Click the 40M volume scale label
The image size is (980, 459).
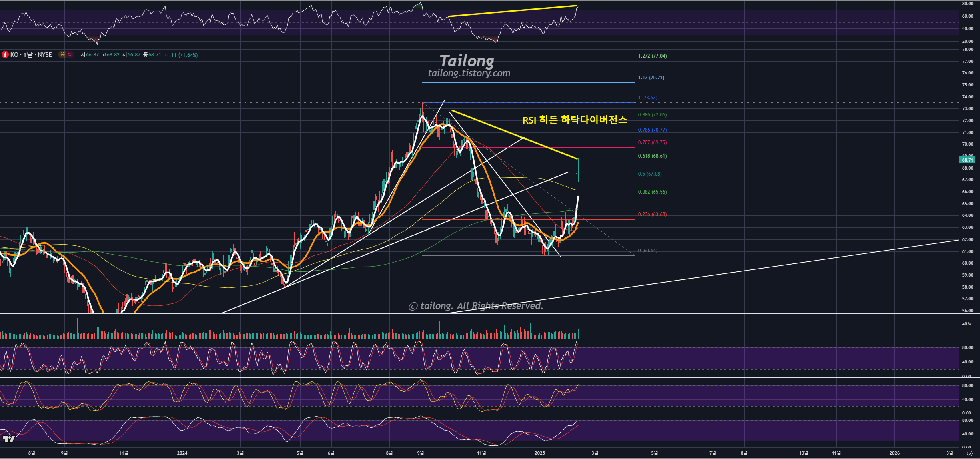[x=966, y=324]
